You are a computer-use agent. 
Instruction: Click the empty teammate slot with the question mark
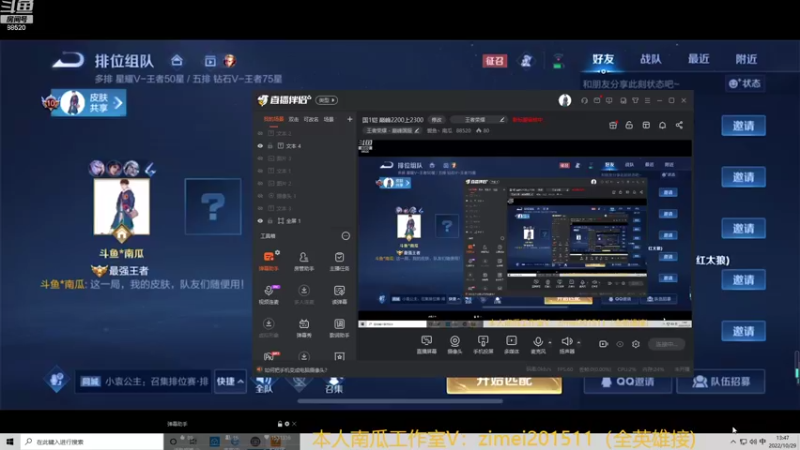pyautogui.click(x=213, y=207)
